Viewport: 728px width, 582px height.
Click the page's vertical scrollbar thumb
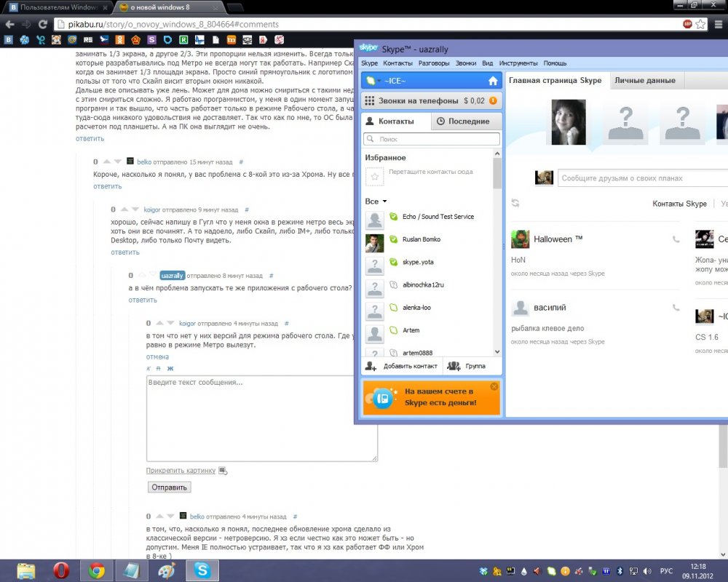point(723,445)
